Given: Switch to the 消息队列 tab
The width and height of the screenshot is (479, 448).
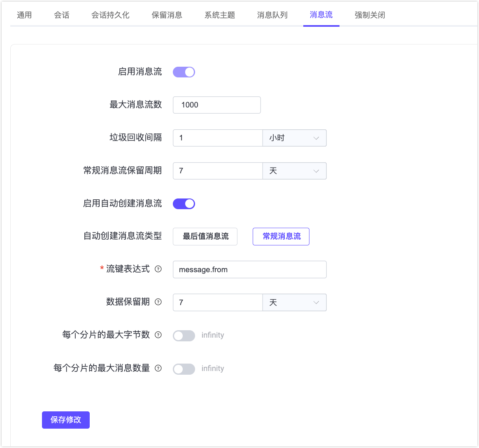Looking at the screenshot, I should (x=272, y=15).
